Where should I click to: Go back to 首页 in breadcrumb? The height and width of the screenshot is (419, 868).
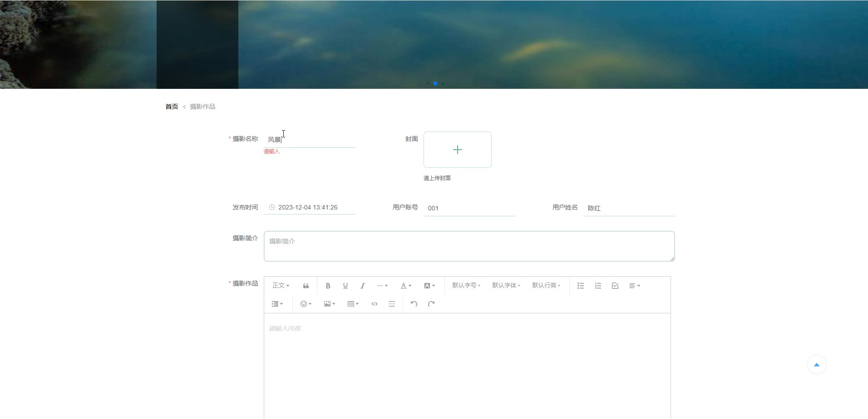[x=172, y=107]
